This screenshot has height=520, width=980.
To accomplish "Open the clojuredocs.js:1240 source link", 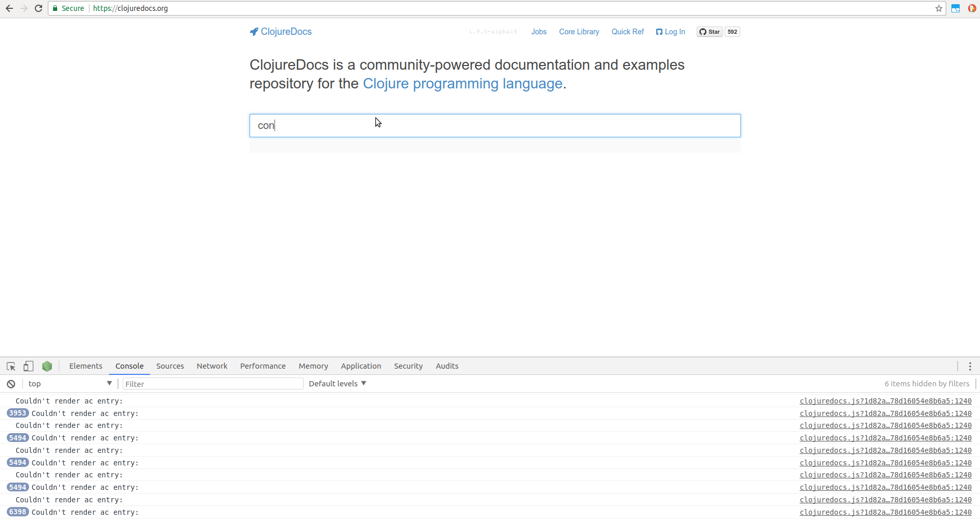I will click(886, 401).
